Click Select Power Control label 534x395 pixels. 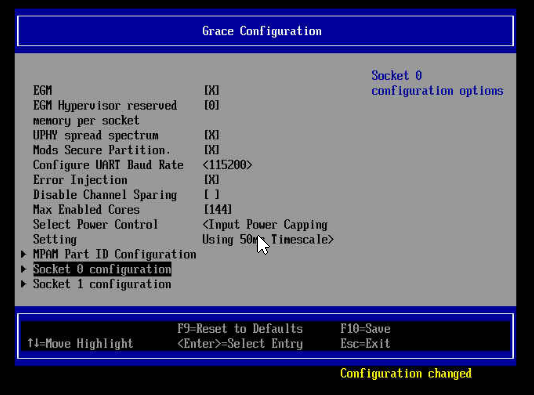click(95, 232)
